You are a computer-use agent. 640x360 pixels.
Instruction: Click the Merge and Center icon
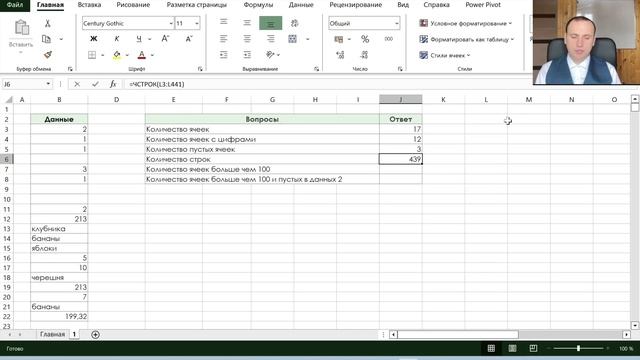click(293, 39)
